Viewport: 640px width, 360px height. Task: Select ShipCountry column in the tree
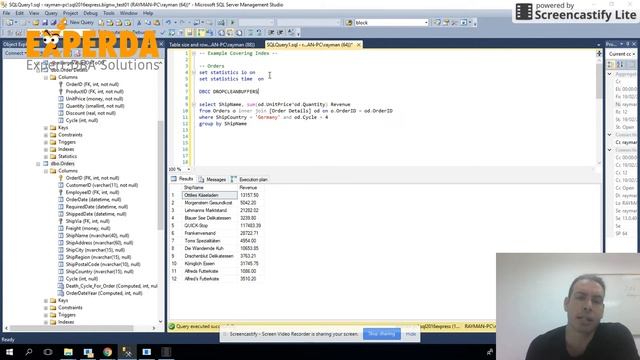coord(100,271)
